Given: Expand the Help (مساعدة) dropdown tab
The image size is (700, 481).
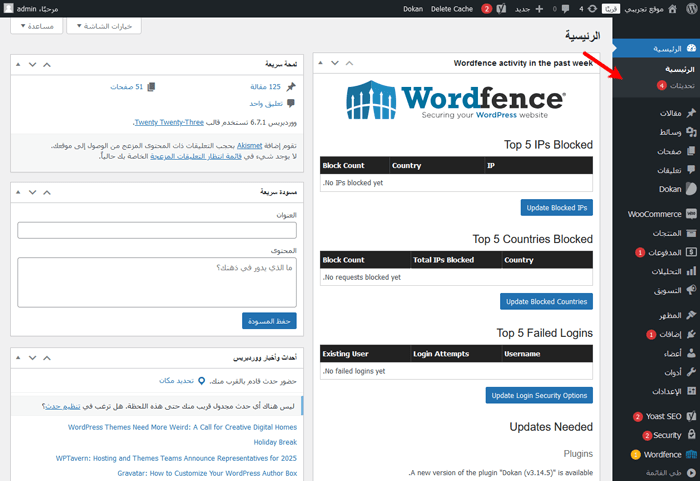Looking at the screenshot, I should pyautogui.click(x=34, y=26).
